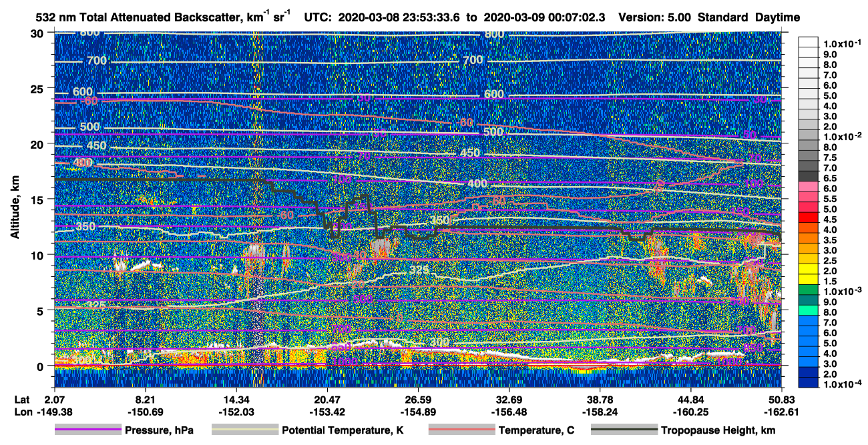Click the latitude value "8.21"
The height and width of the screenshot is (445, 868).
(145, 399)
